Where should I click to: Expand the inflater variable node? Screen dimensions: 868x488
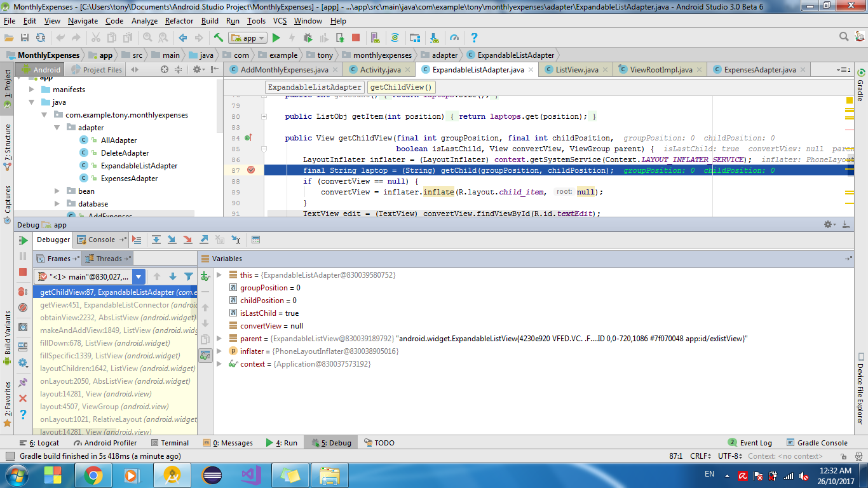[x=219, y=351]
